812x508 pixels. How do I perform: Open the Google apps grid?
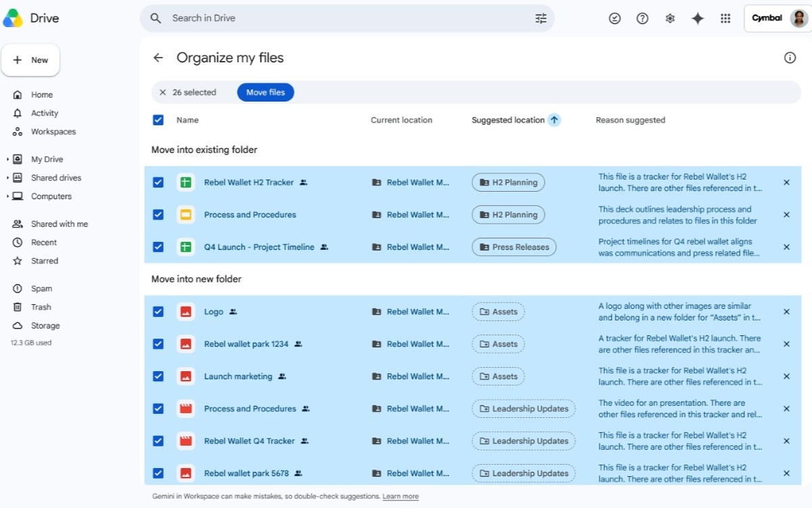(x=725, y=18)
